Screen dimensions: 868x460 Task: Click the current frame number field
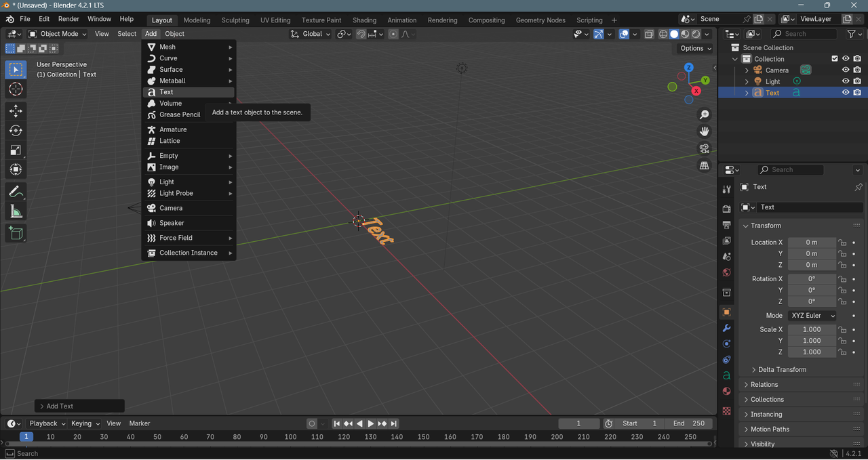point(579,423)
